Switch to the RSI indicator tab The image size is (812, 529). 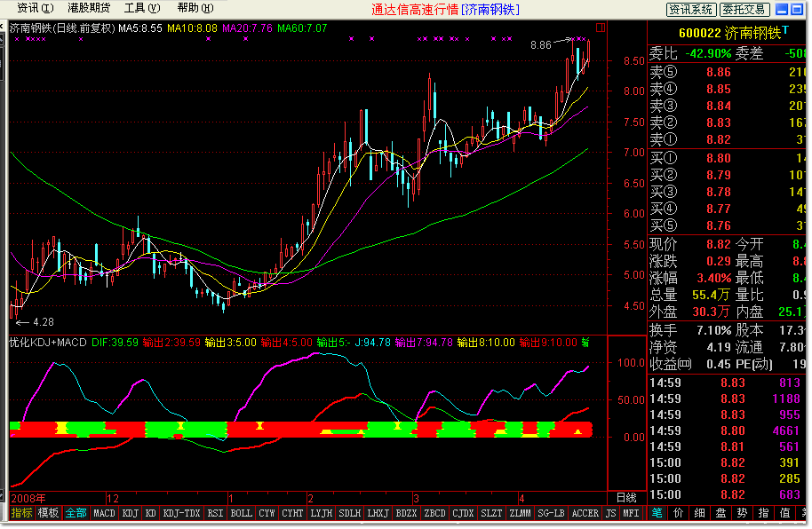pyautogui.click(x=215, y=513)
